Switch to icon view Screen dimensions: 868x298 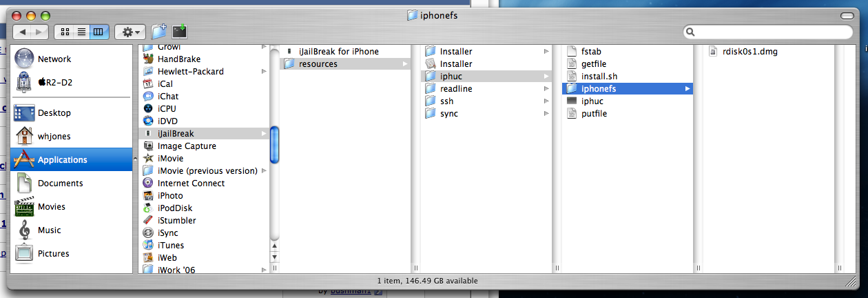pyautogui.click(x=65, y=32)
